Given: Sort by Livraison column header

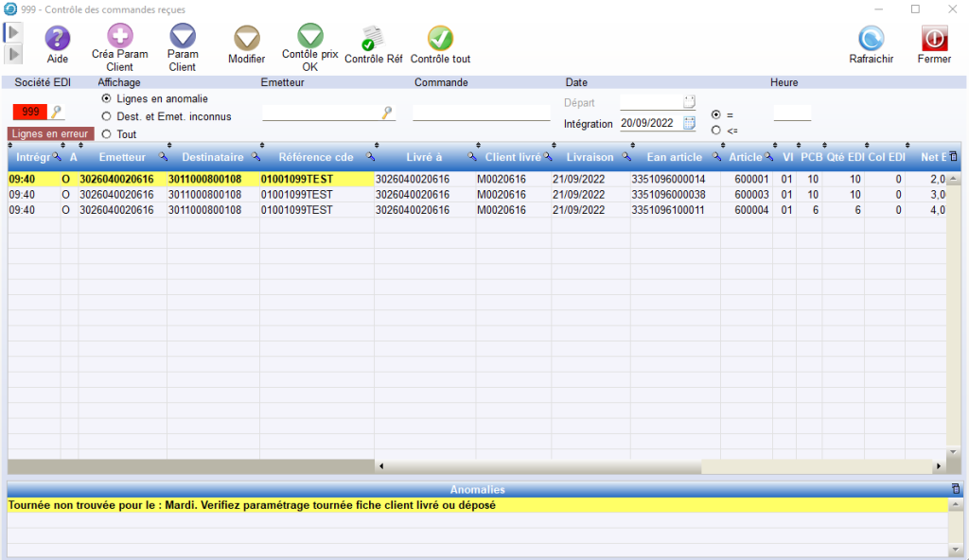Looking at the screenshot, I should tap(590, 157).
